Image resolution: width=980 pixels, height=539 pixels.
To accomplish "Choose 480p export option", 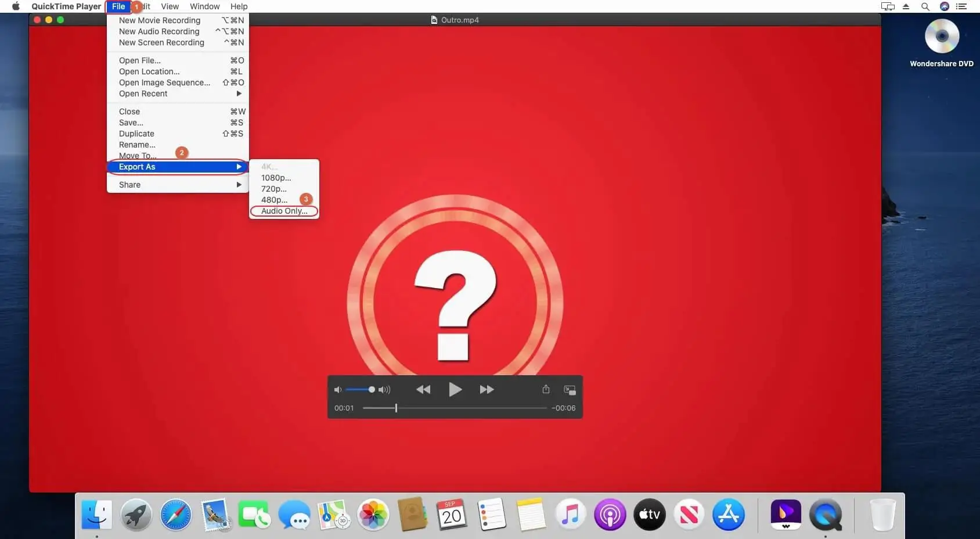I will coord(284,200).
